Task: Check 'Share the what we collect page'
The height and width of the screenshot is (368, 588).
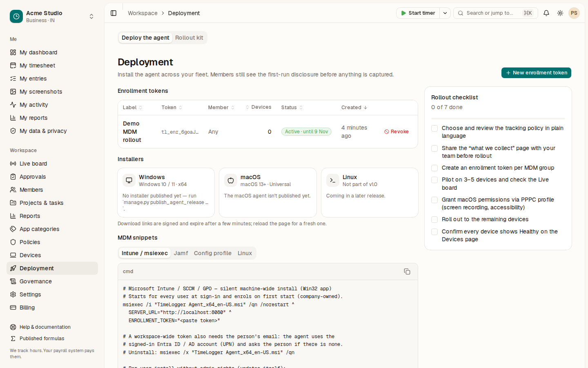Action: [x=434, y=148]
